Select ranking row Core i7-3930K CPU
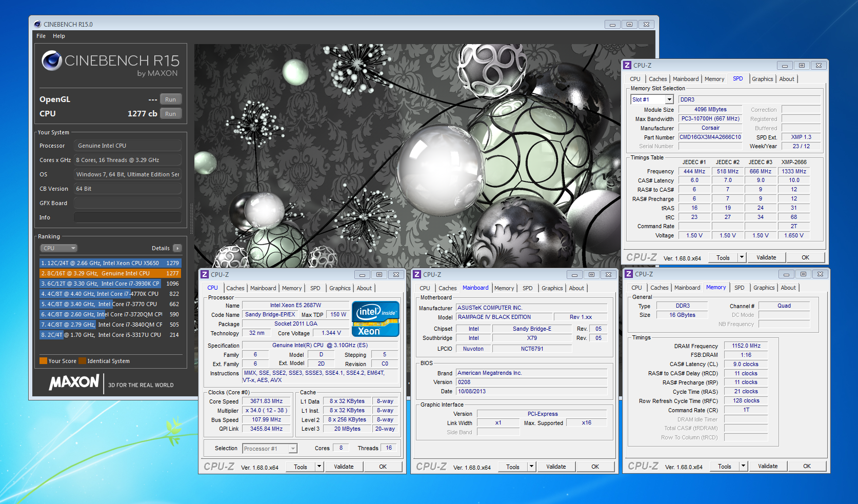 [x=110, y=284]
